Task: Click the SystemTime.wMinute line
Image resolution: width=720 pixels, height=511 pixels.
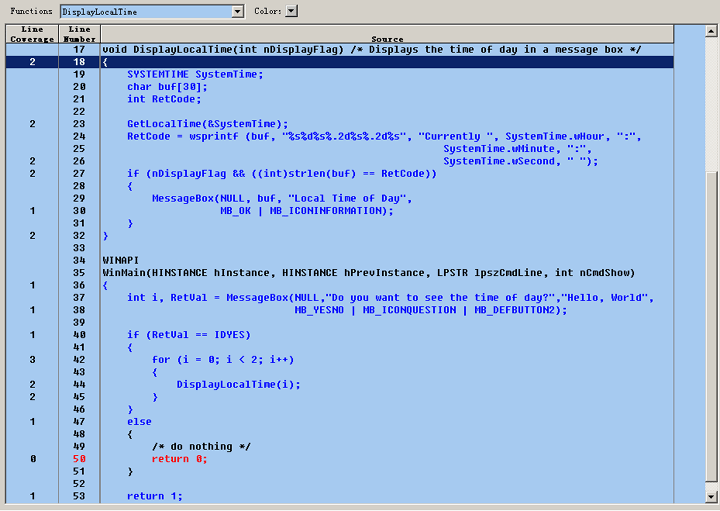Action: tap(518, 149)
